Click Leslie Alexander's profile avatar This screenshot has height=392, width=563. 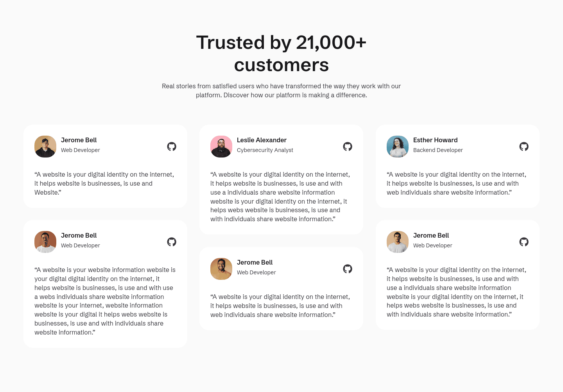click(x=221, y=147)
